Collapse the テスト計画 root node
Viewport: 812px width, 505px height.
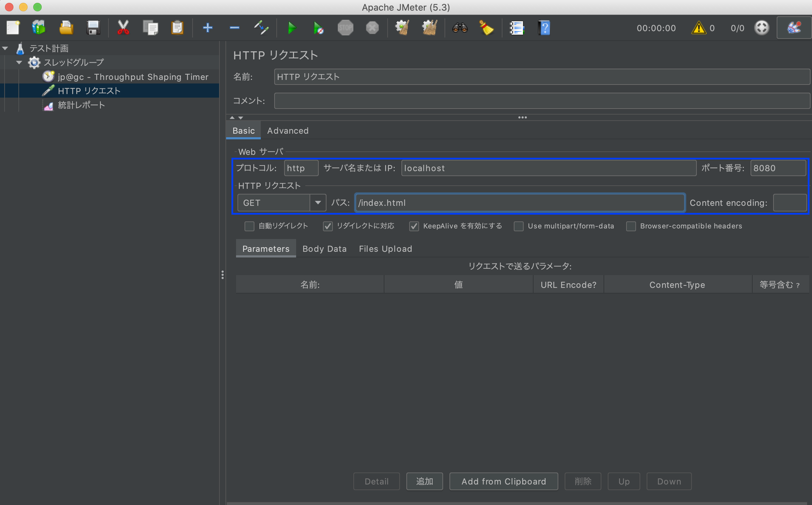5,48
